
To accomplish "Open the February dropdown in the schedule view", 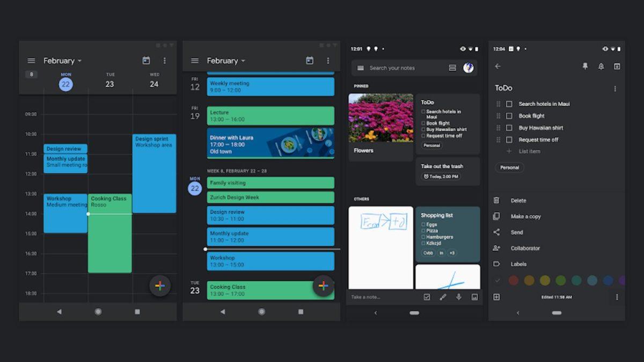I will [x=226, y=61].
